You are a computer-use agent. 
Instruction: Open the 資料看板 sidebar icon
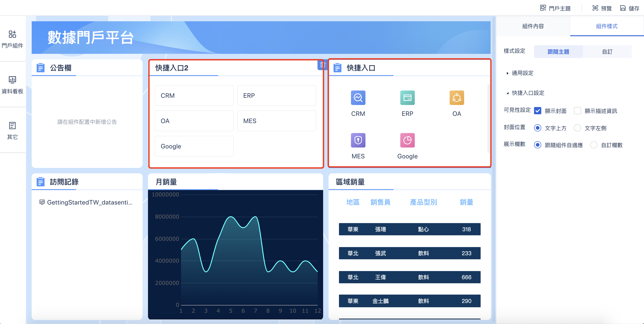coord(12,80)
